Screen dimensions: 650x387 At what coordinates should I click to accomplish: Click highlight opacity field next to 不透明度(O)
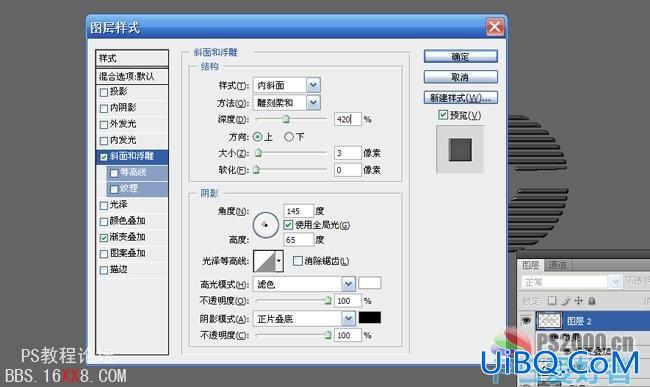tap(348, 301)
